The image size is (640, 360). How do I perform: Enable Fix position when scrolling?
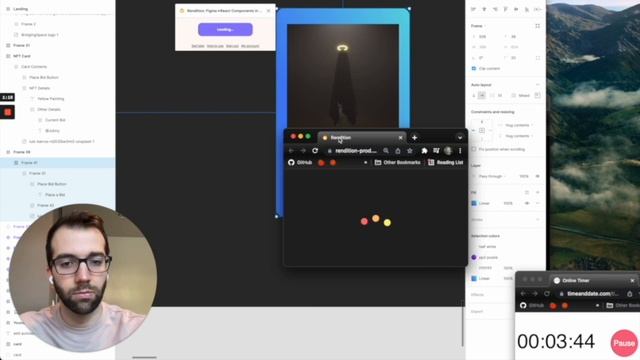click(x=474, y=149)
